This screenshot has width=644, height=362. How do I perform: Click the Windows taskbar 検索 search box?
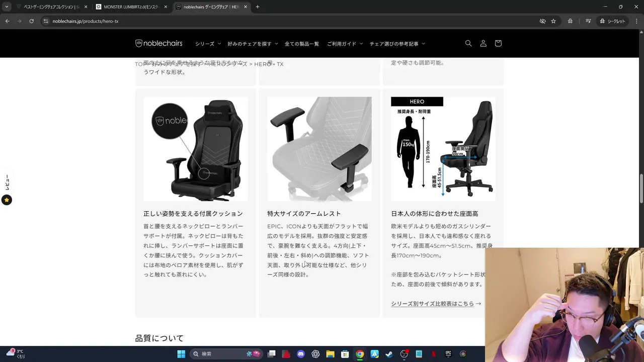(x=226, y=354)
